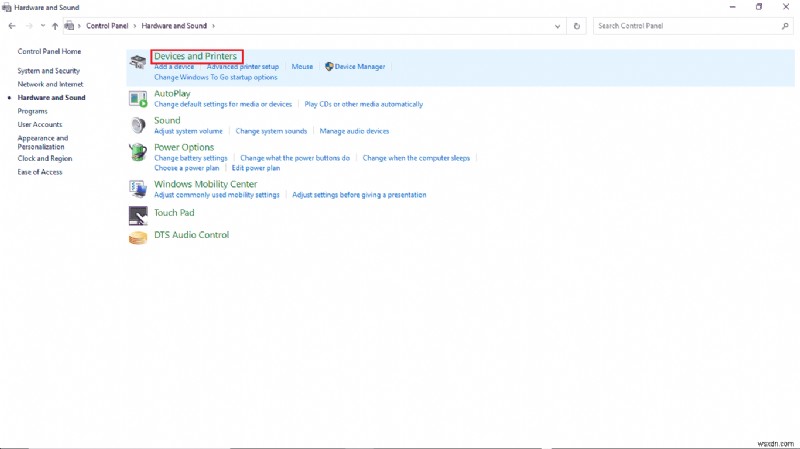
Task: Open Clock and Region category
Action: click(44, 159)
